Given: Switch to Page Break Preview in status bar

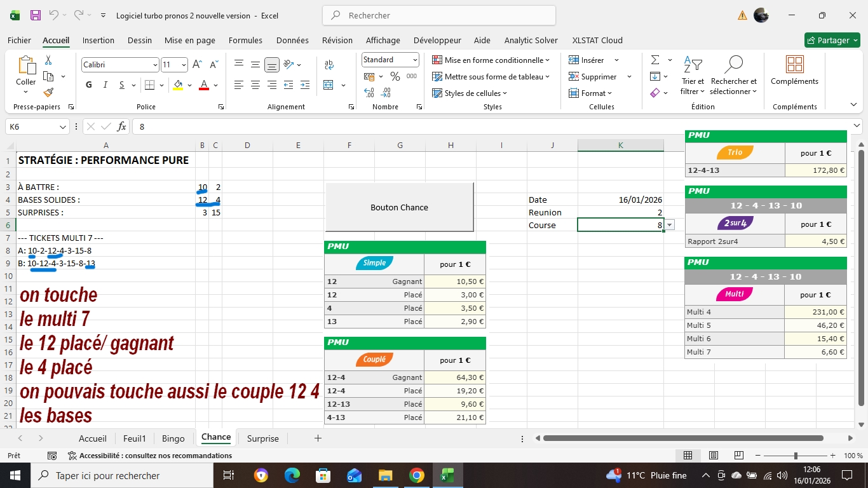Looking at the screenshot, I should click(739, 456).
